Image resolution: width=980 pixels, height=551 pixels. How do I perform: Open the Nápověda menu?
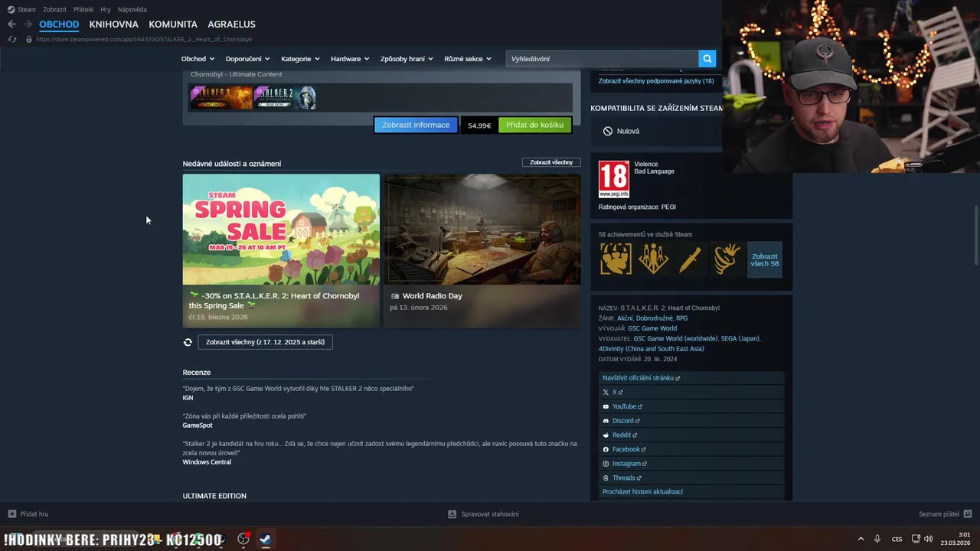[132, 9]
